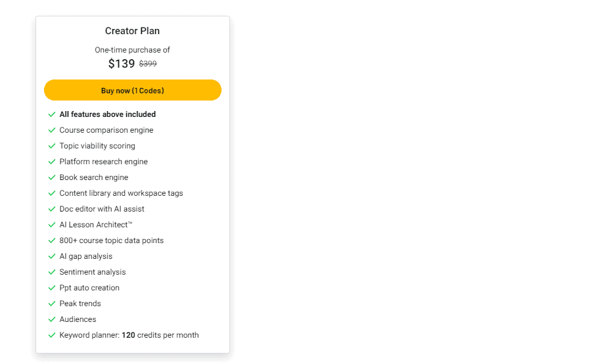Click checkmark beside Keyword planner credits
Viewport: 602px width, 364px height.
coord(52,335)
